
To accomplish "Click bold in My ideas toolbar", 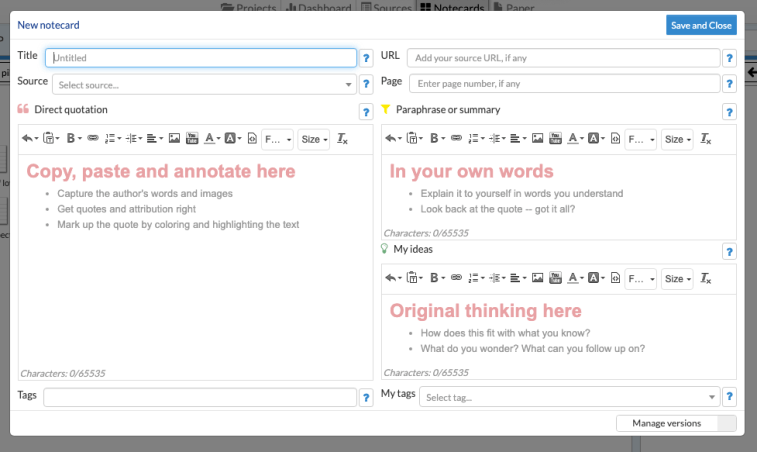I will click(436, 278).
